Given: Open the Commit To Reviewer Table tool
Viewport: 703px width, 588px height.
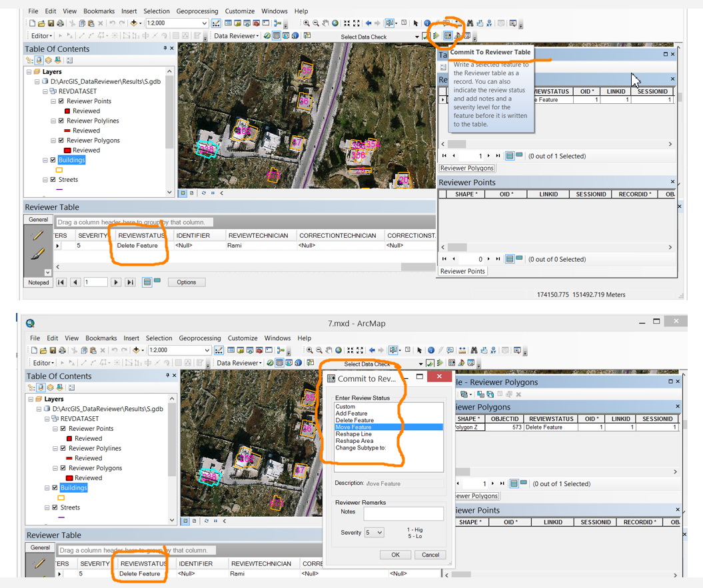Looking at the screenshot, I should point(448,34).
